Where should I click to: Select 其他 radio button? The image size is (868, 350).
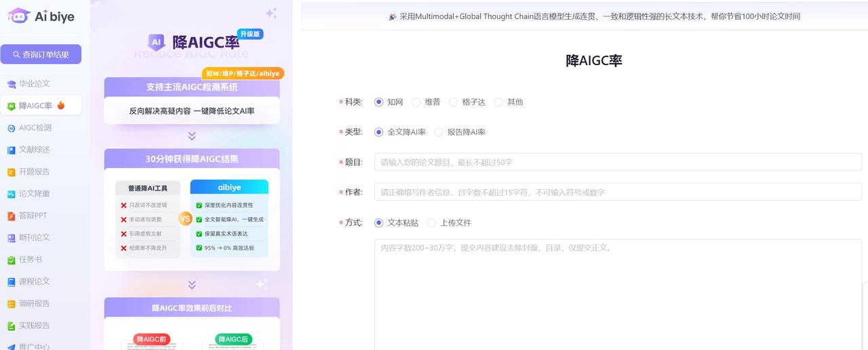pos(498,102)
